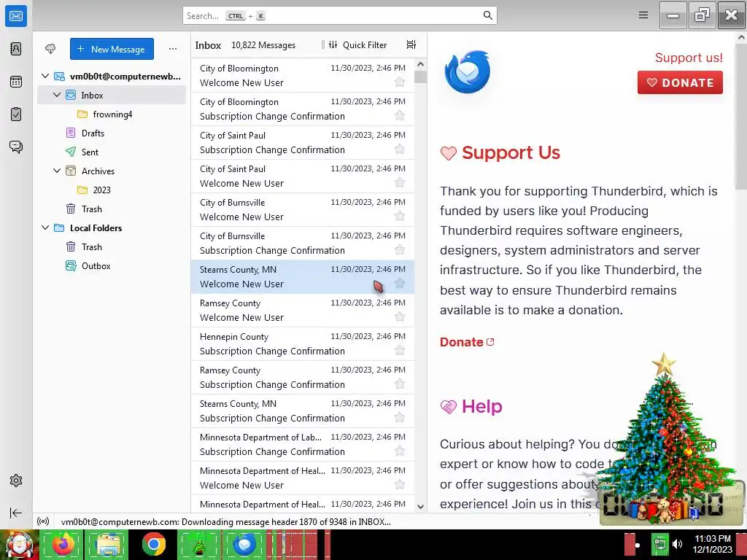Open Minnesota Department of Lab... Subscription message

click(303, 444)
